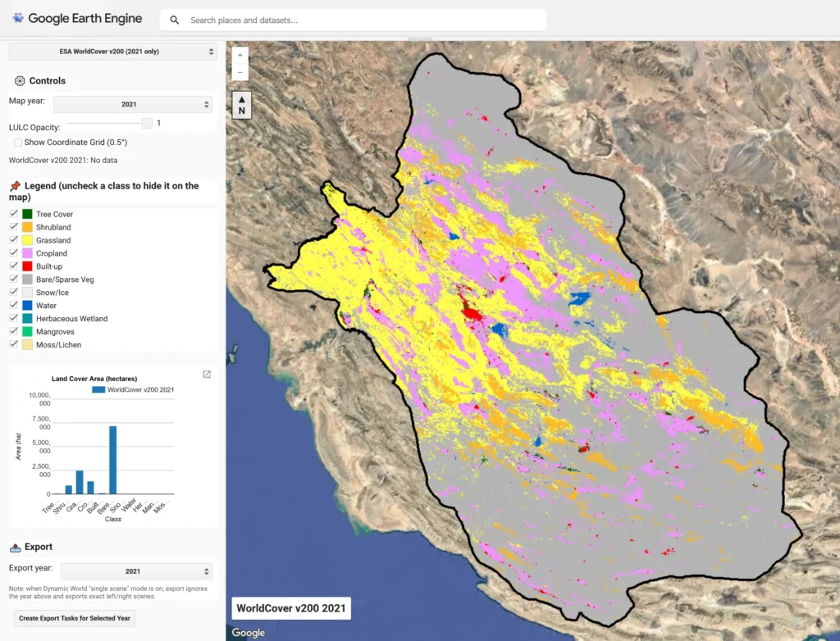Click the Shrubland orange color swatch
Screen dimensions: 840x641
[27, 227]
